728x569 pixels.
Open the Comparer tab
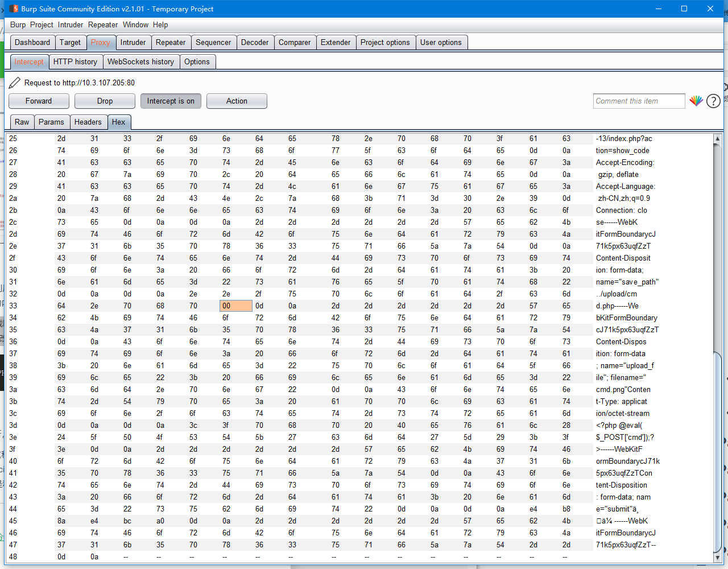pyautogui.click(x=295, y=42)
